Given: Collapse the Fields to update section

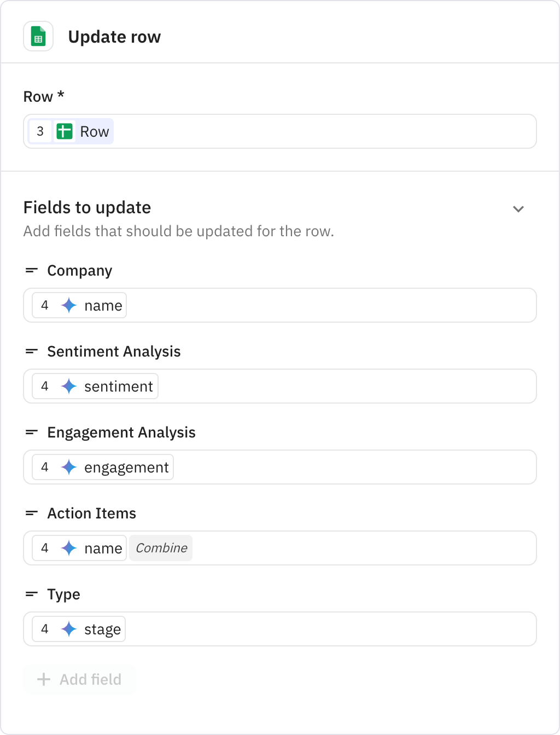Looking at the screenshot, I should (x=518, y=209).
